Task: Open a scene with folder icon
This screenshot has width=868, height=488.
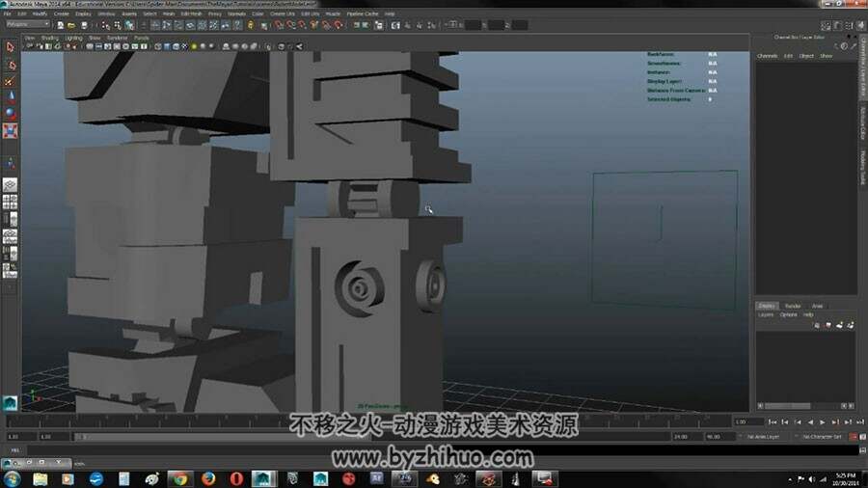Action: pyautogui.click(x=71, y=25)
